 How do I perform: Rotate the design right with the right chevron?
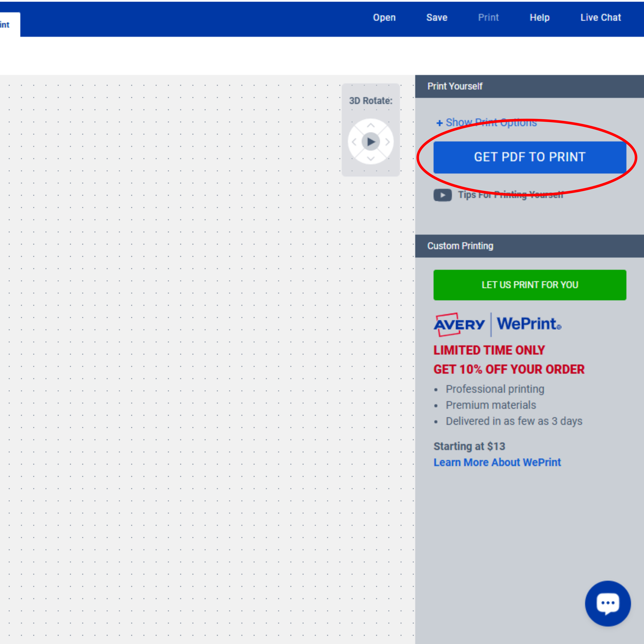[387, 141]
